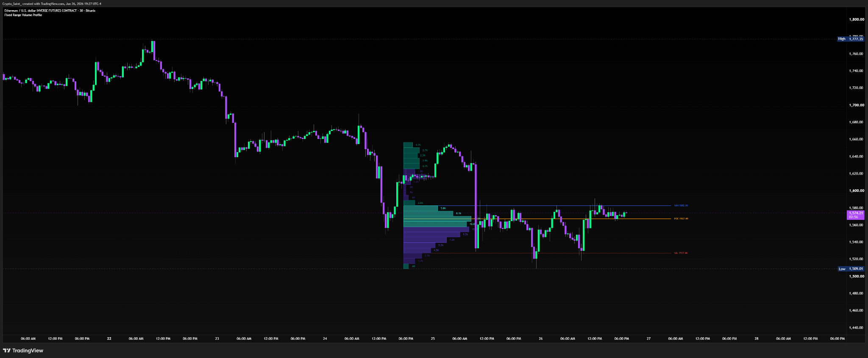Click the 5.3% volume profile bar
868x358 pixels.
420,245
